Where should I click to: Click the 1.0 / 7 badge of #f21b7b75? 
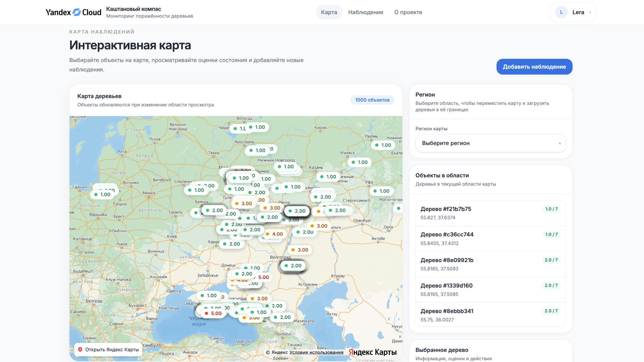(551, 209)
